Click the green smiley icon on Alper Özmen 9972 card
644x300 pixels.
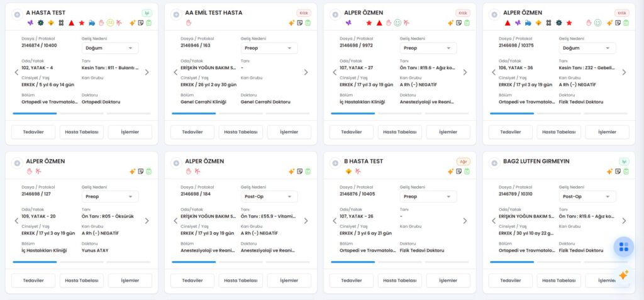tap(397, 23)
